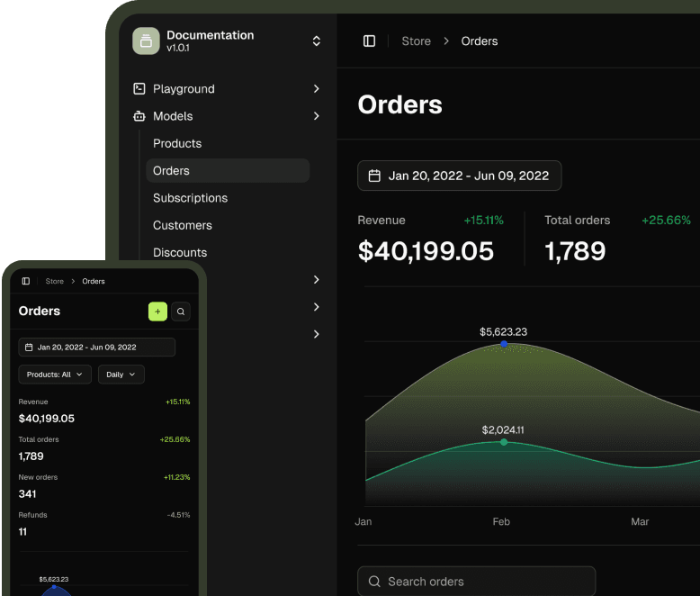This screenshot has height=596, width=700.
Task: Open the Jan 20, 2022 - Jun 09, 2022 date picker
Action: pos(460,176)
